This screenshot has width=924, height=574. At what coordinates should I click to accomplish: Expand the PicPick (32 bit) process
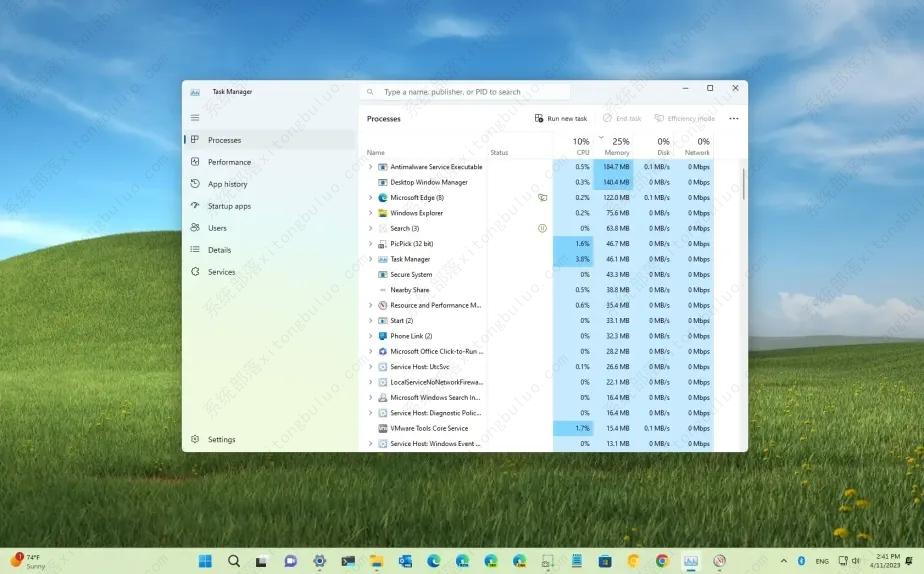click(371, 243)
